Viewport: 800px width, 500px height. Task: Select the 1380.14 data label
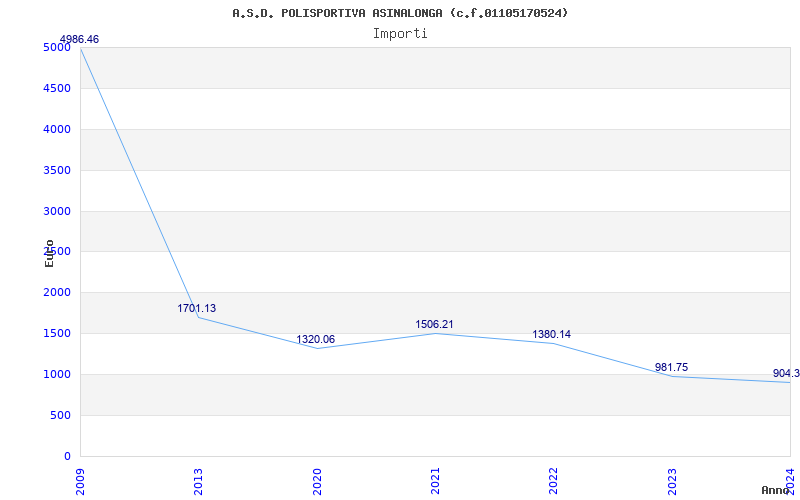(x=552, y=334)
